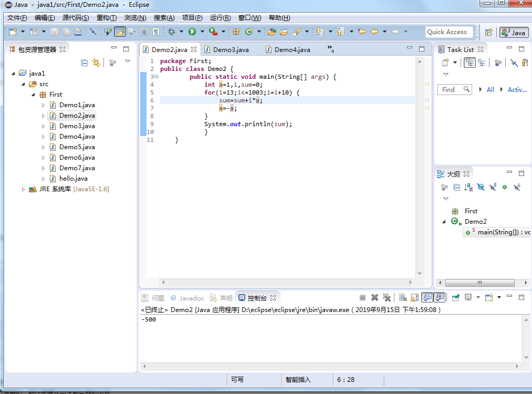Click the New file toolbar icon
The height and width of the screenshot is (394, 532).
coord(13,32)
